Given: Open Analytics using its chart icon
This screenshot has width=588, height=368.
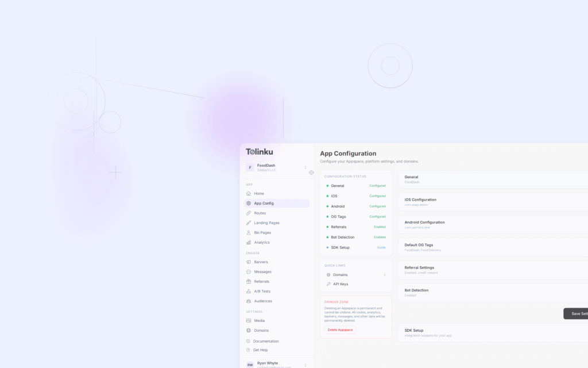Looking at the screenshot, I should point(248,242).
